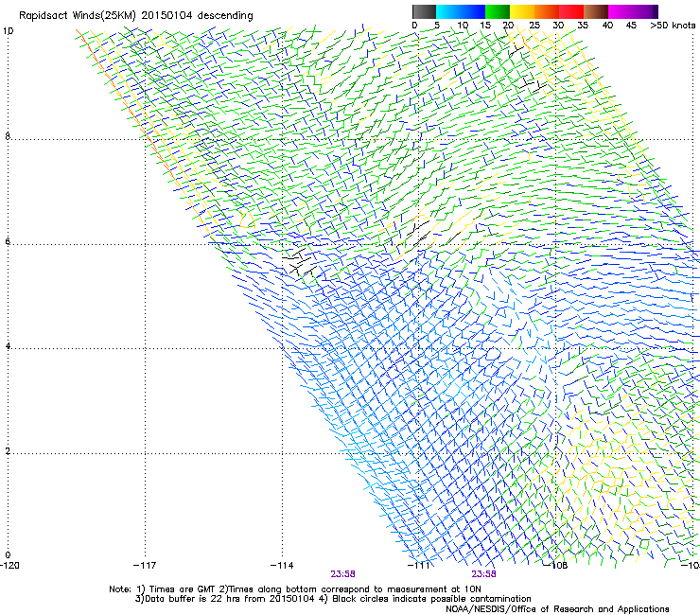Click the first purple '23:58' time label
The width and height of the screenshot is (700, 615).
pos(342,574)
